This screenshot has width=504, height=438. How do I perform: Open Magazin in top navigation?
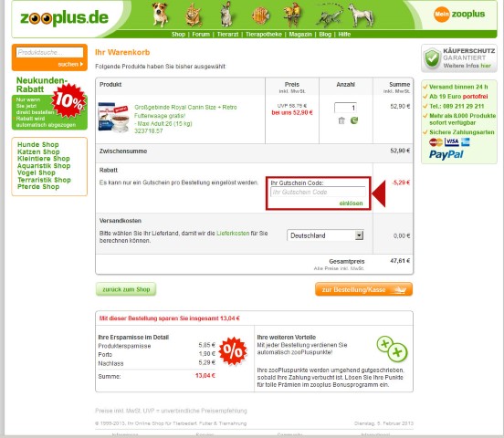pyautogui.click(x=300, y=35)
